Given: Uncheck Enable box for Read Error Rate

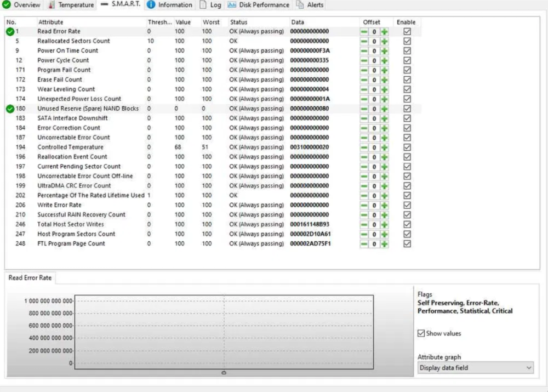Looking at the screenshot, I should coord(407,32).
